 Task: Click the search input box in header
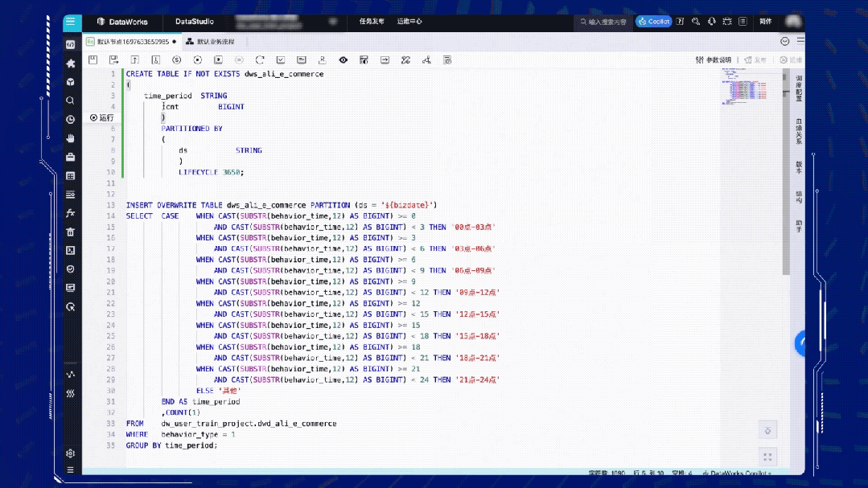pos(603,22)
